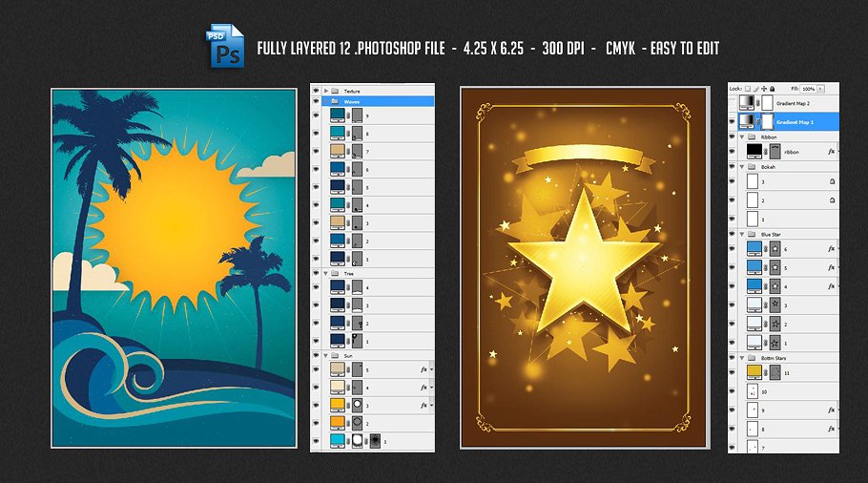Hide the Gradient Map 1 layer

click(x=733, y=121)
